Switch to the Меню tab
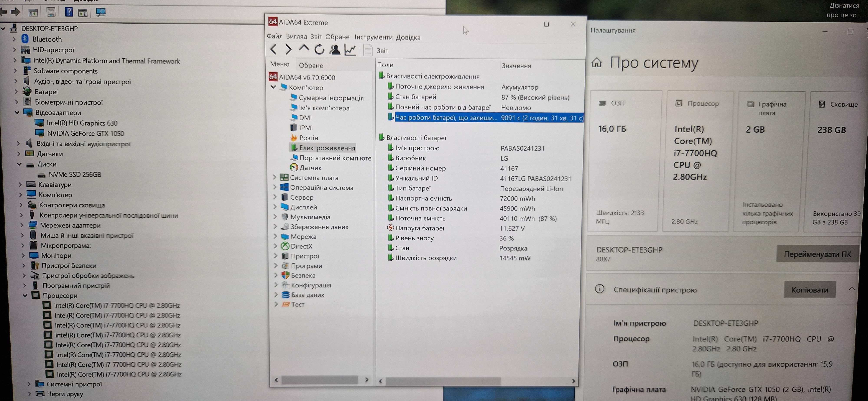868x401 pixels. click(x=280, y=64)
